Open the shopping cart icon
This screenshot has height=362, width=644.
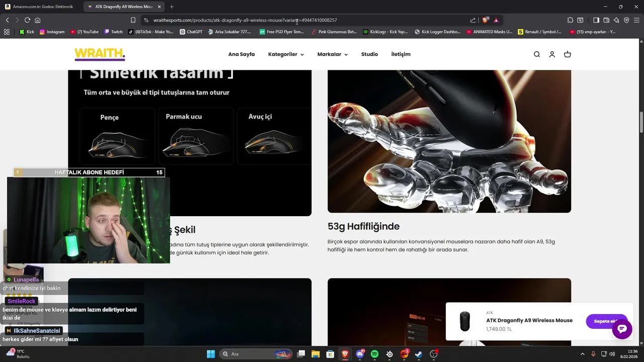pos(568,54)
